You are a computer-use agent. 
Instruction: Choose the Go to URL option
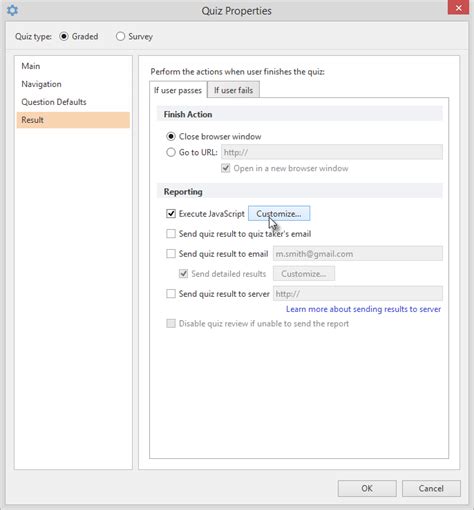pyautogui.click(x=171, y=152)
